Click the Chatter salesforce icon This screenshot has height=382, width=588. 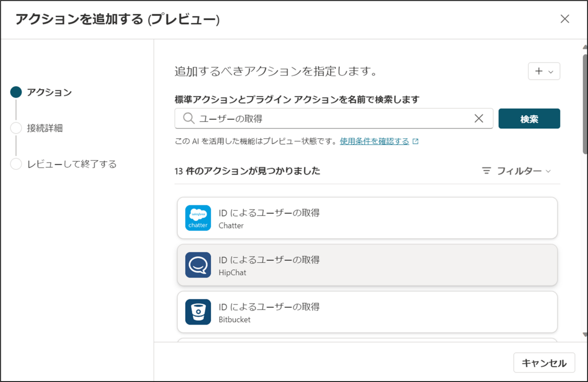click(x=198, y=218)
